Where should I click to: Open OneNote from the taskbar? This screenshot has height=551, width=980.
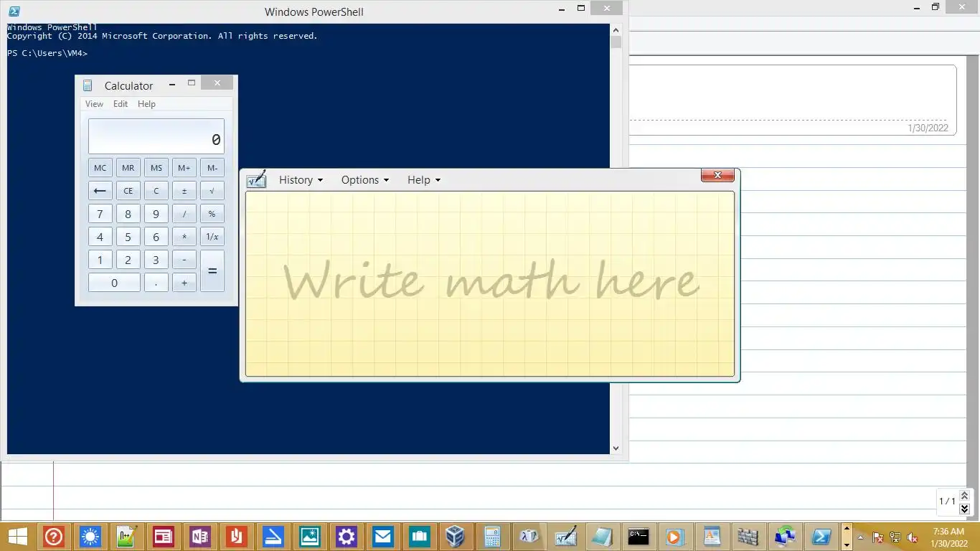click(x=200, y=537)
